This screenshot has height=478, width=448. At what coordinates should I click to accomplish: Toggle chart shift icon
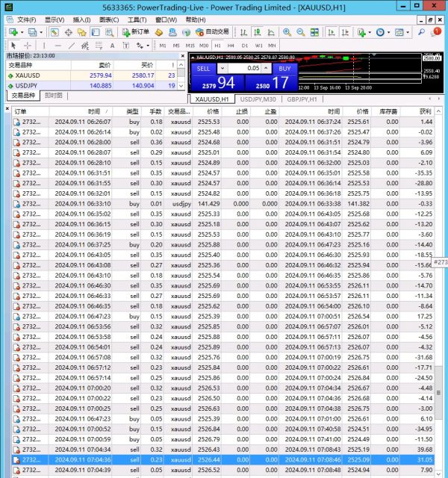tap(345, 32)
